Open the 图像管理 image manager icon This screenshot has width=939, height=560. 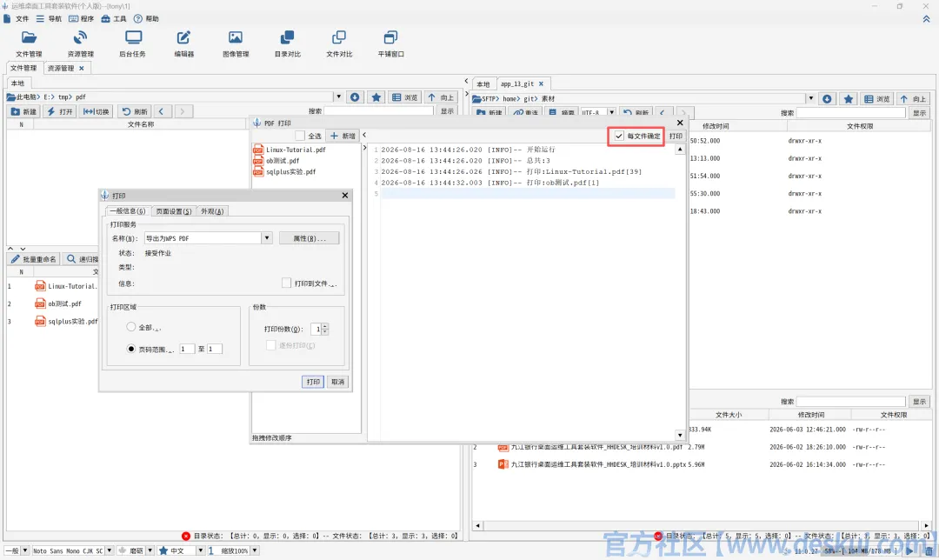point(236,43)
